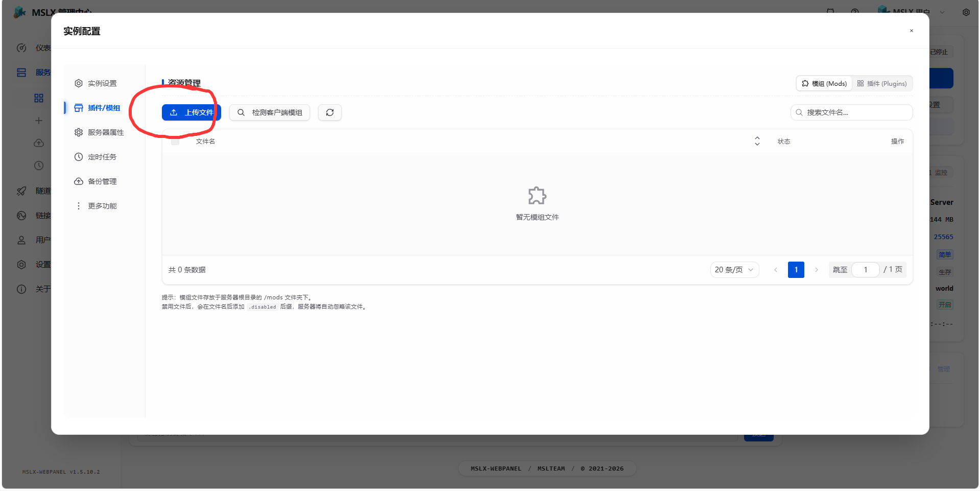Switch to 模组 (Mods) segment

click(824, 83)
